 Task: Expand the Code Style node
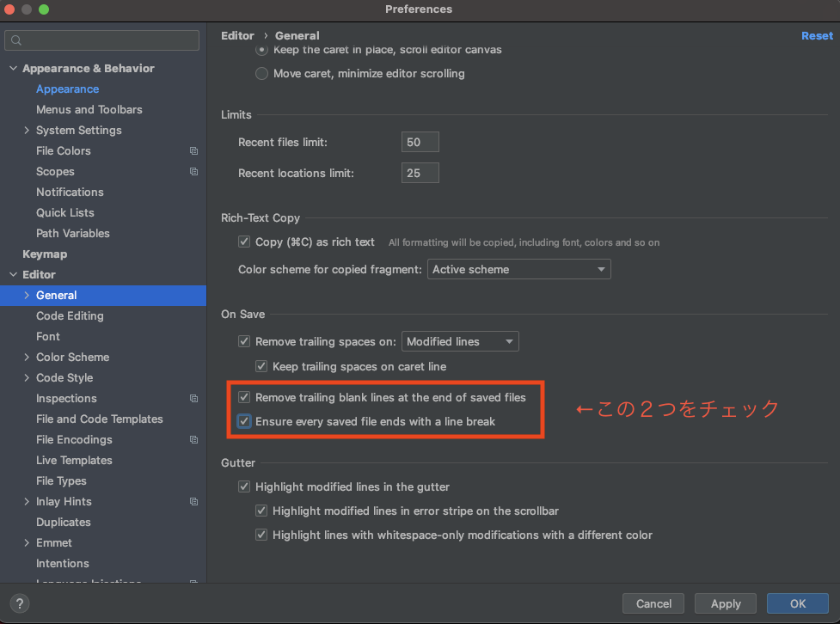click(x=27, y=377)
